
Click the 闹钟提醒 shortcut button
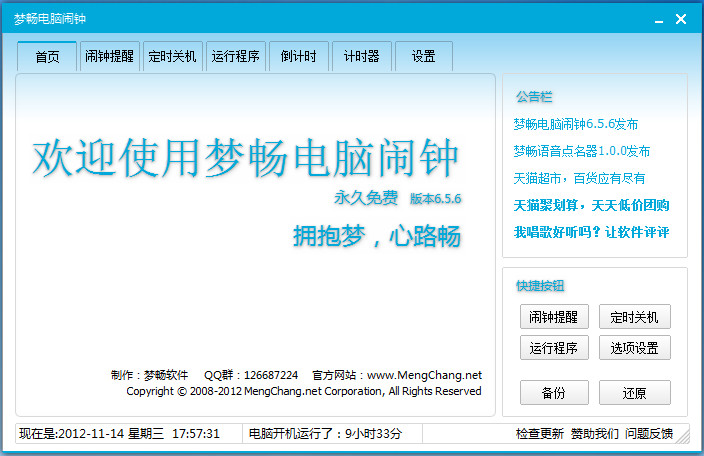(x=554, y=317)
